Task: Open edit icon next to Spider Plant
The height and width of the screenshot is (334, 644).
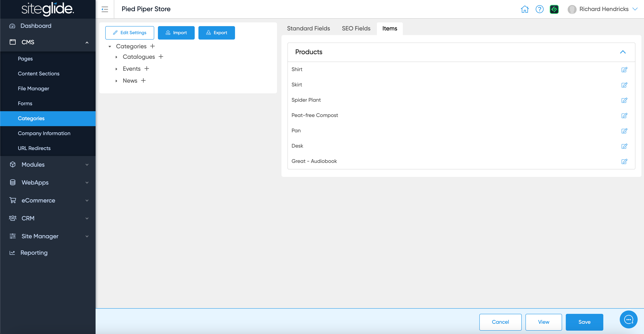Action: pyautogui.click(x=624, y=100)
